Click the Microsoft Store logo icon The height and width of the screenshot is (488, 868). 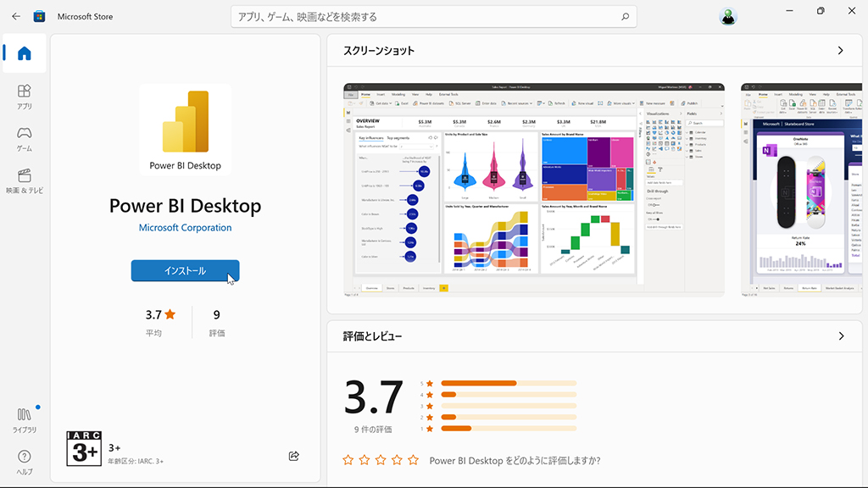coord(39,17)
